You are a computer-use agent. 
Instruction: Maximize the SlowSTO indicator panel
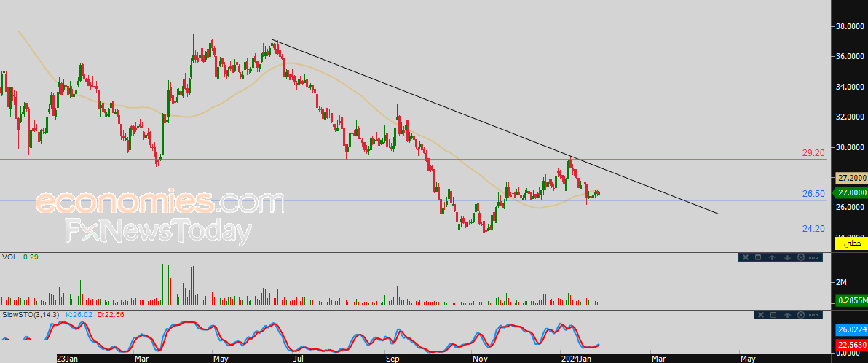click(774, 315)
